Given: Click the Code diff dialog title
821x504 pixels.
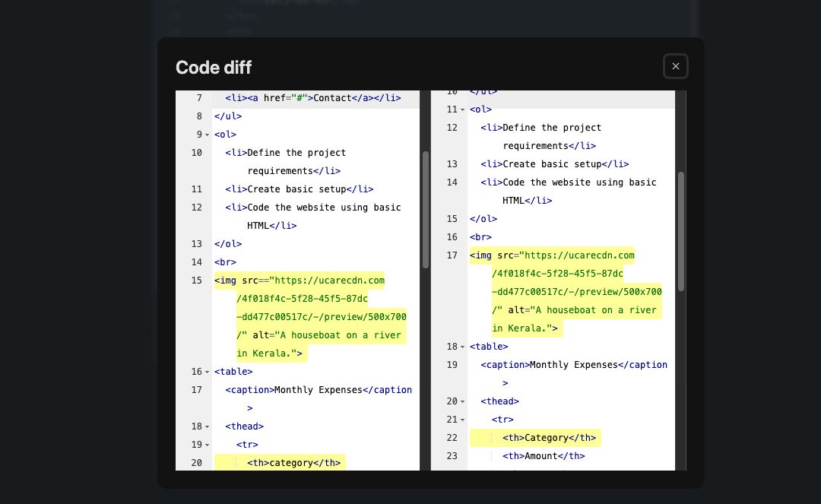Looking at the screenshot, I should (214, 67).
